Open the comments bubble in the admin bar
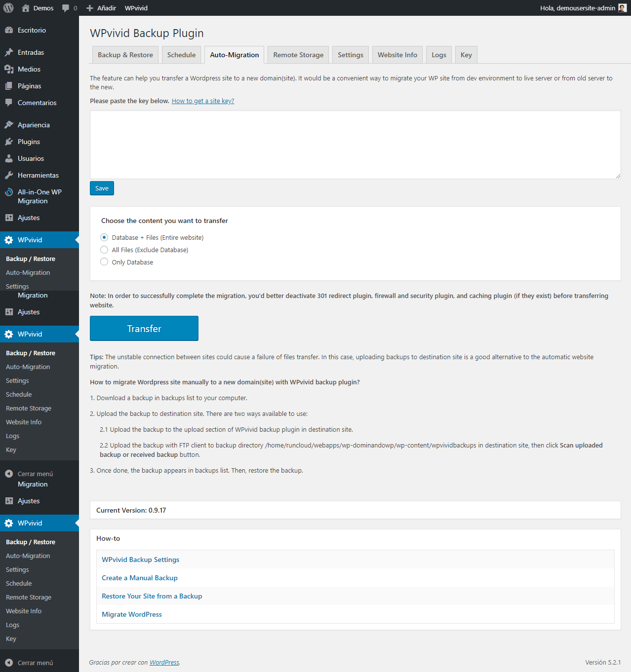The width and height of the screenshot is (631, 672). (x=66, y=8)
